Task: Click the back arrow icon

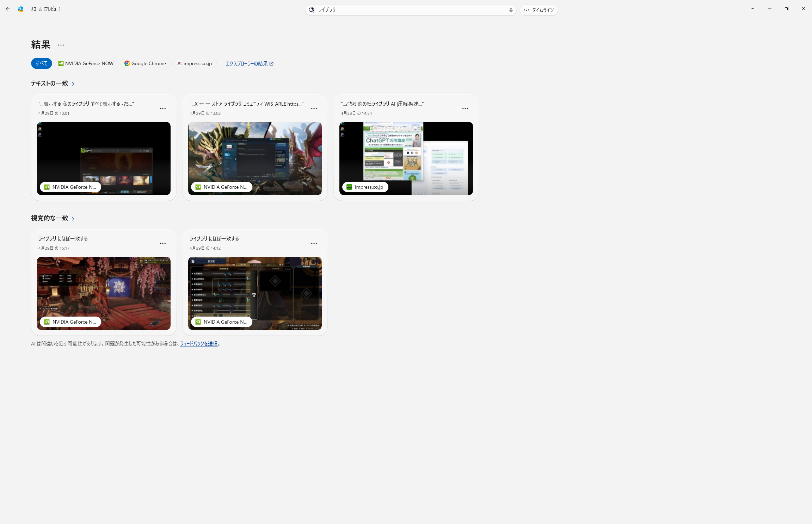Action: [8, 9]
